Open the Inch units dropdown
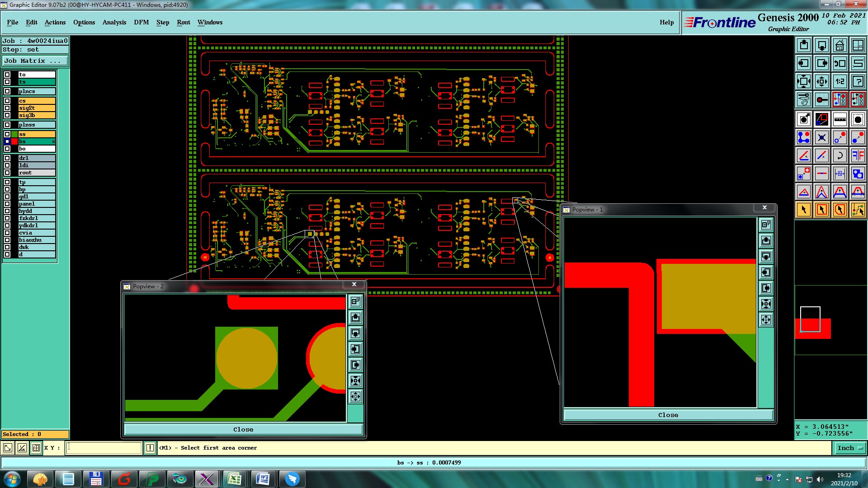This screenshot has width=868, height=488. coord(850,448)
